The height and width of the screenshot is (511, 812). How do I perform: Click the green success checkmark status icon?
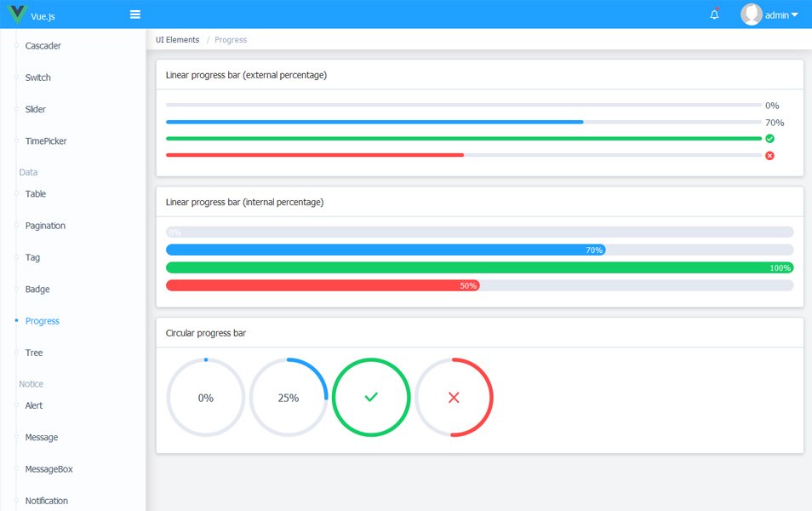point(769,138)
